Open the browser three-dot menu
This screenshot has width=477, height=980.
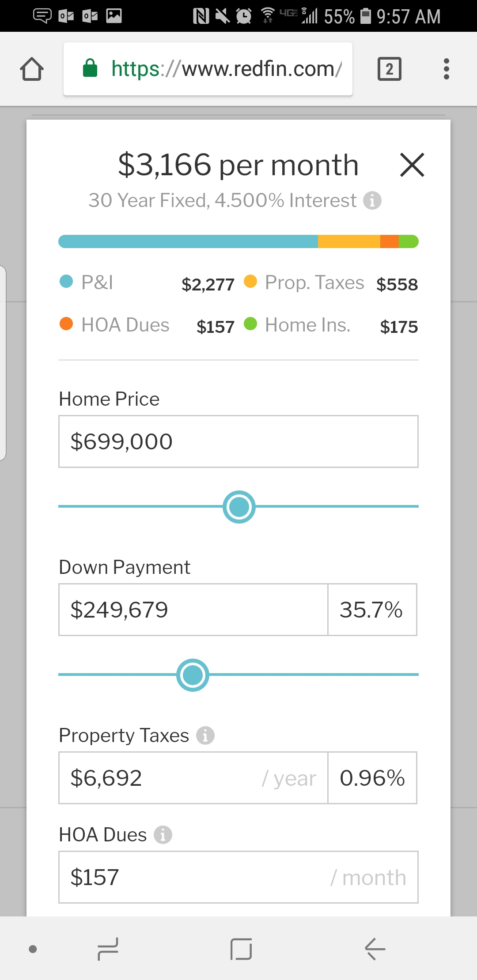click(x=446, y=69)
